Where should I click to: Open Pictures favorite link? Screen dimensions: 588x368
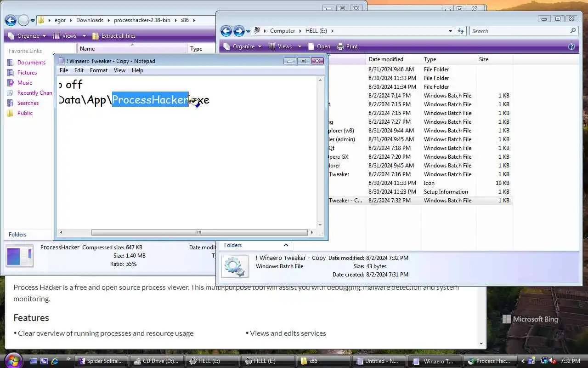pos(27,73)
